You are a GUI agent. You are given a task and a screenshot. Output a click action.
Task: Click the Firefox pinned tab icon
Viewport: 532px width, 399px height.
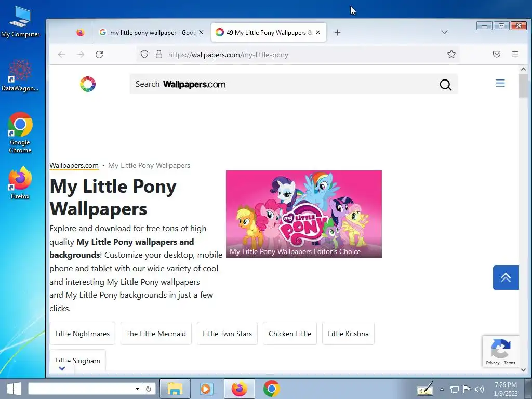click(81, 33)
